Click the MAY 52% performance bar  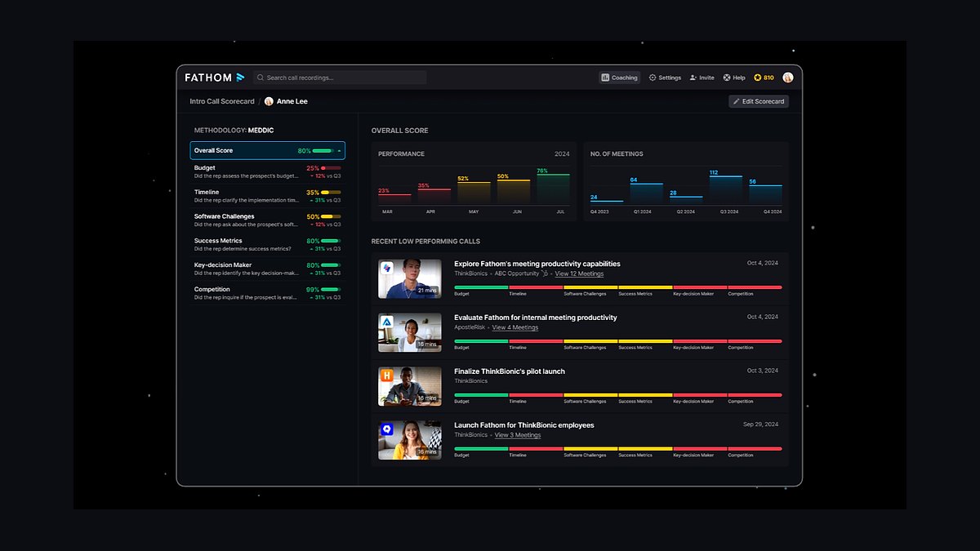coord(474,192)
